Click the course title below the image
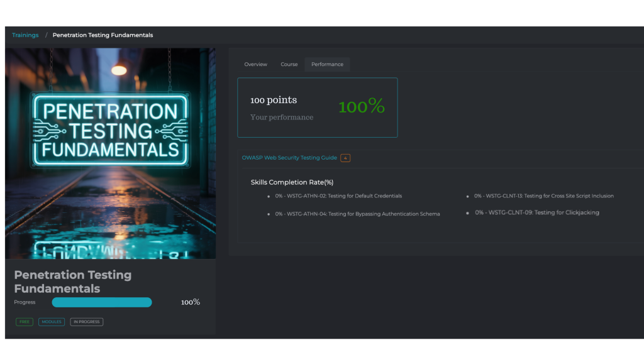 [x=73, y=282]
